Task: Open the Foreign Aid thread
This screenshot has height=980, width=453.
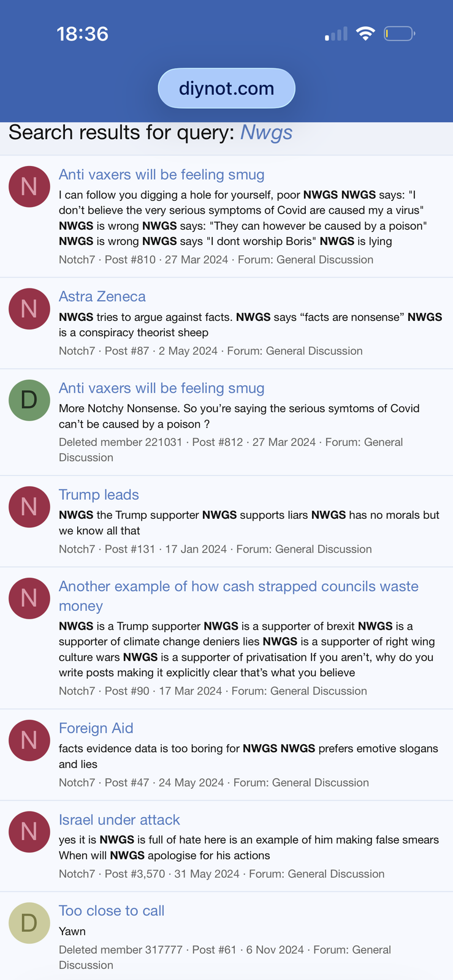Action: (x=96, y=728)
